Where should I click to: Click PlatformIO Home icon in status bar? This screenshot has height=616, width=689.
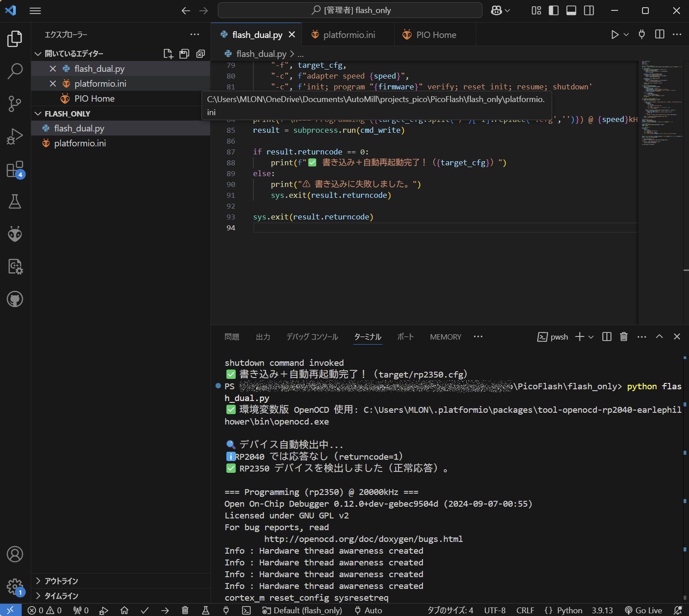click(124, 611)
